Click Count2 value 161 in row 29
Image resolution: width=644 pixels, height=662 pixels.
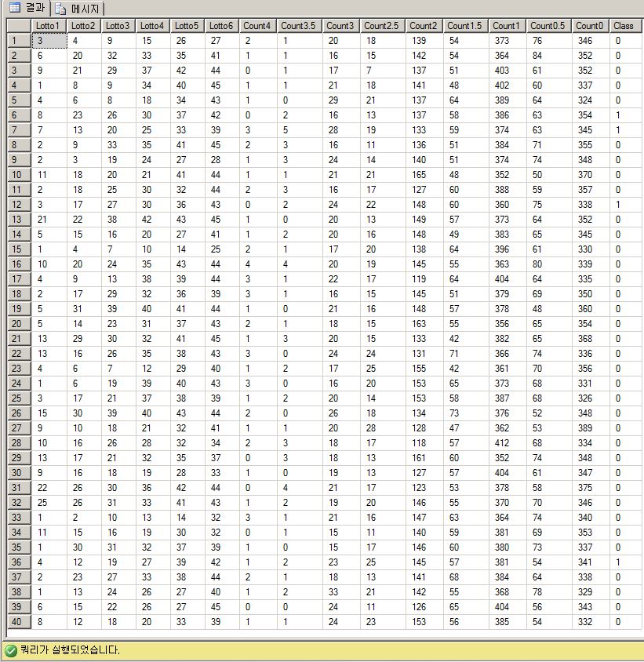424,458
